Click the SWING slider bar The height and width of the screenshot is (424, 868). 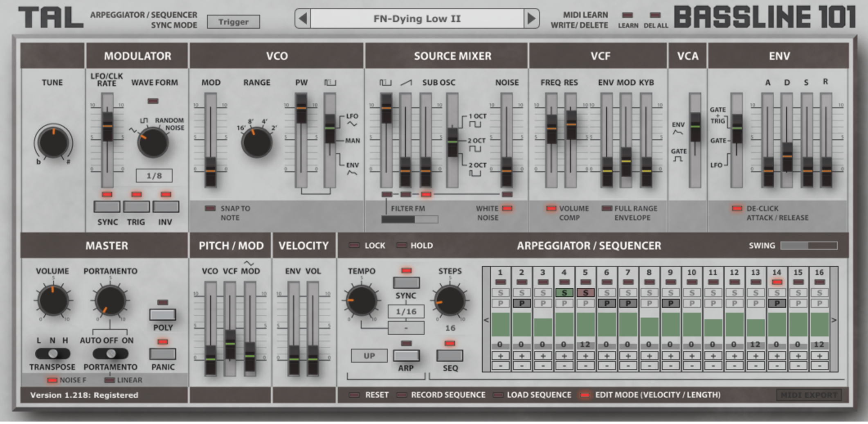tap(808, 246)
